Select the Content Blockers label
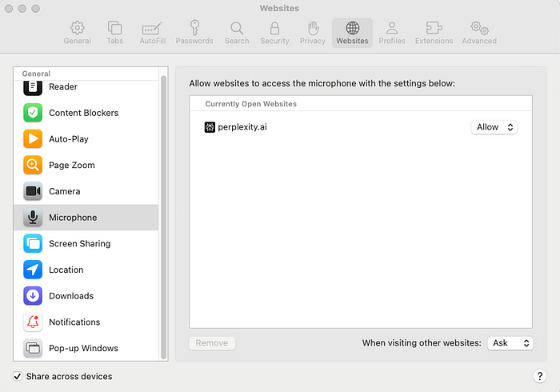The image size is (560, 392). [83, 113]
